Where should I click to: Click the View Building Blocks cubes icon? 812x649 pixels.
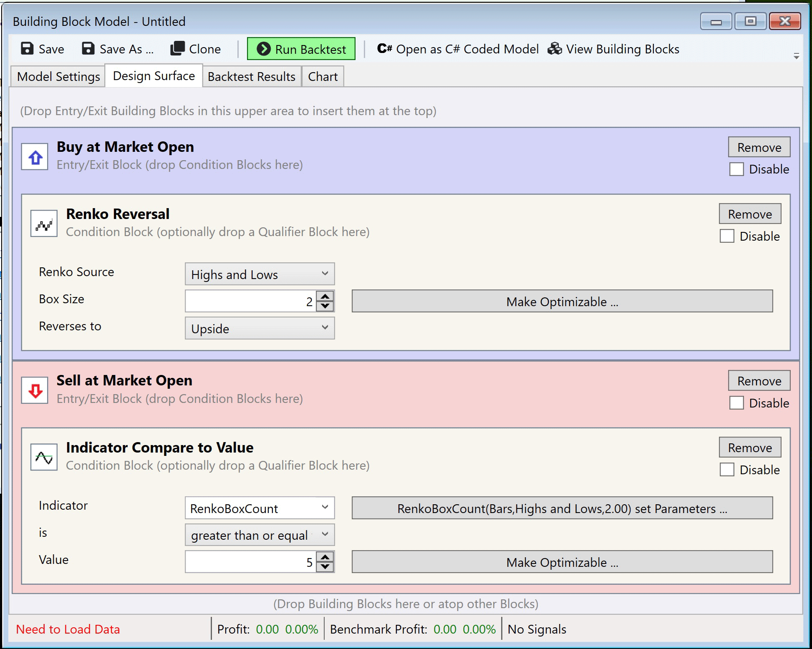(x=555, y=49)
